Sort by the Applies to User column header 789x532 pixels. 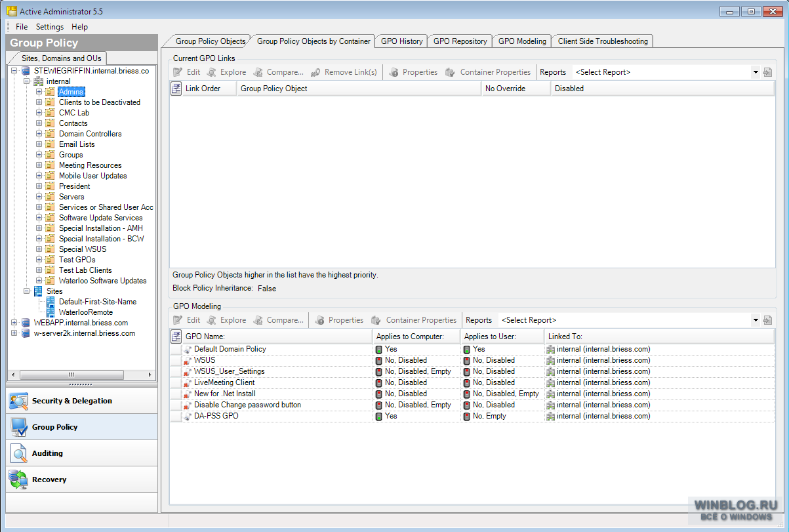(502, 337)
